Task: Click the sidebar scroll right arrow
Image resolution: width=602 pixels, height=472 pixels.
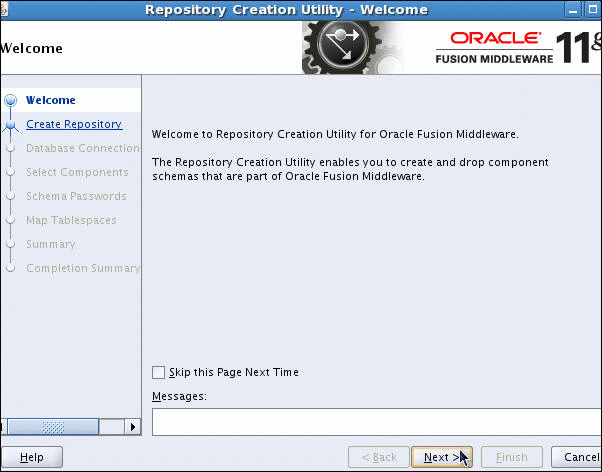Action: pos(133,427)
